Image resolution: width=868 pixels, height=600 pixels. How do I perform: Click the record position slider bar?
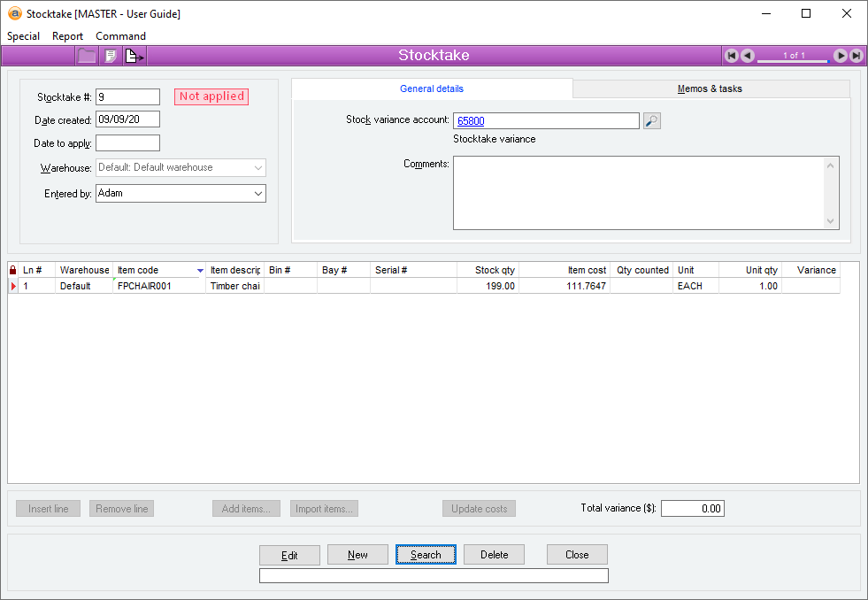coord(794,61)
